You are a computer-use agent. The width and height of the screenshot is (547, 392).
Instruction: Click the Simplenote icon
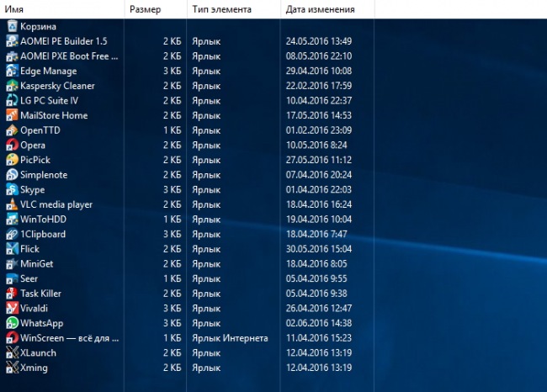pyautogui.click(x=12, y=175)
